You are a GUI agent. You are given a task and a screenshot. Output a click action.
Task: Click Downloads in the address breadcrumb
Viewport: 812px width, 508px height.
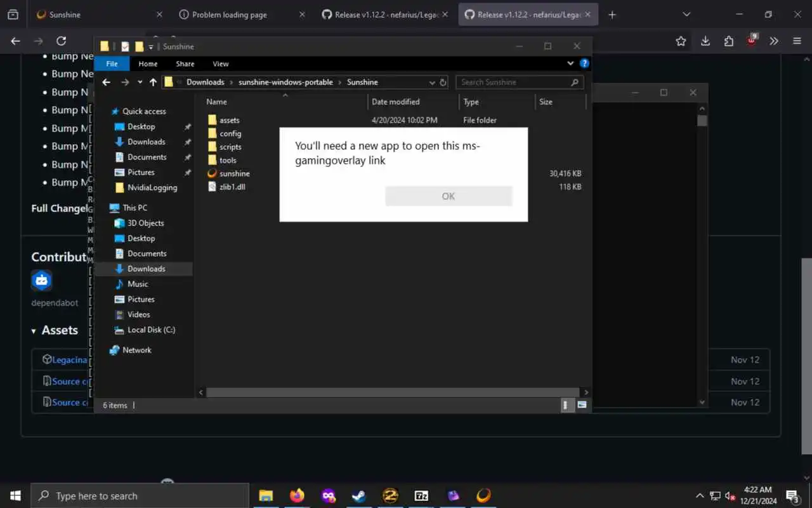[205, 82]
